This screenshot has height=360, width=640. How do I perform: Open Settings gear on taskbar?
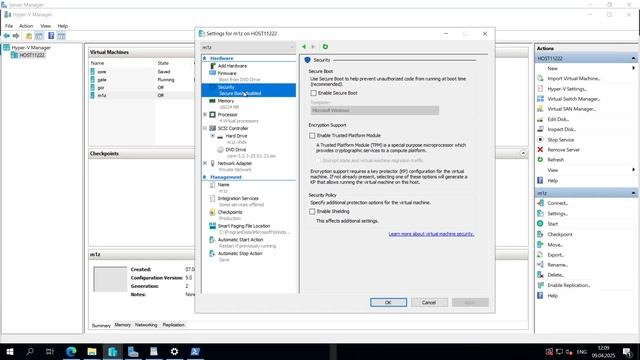pyautogui.click(x=174, y=351)
